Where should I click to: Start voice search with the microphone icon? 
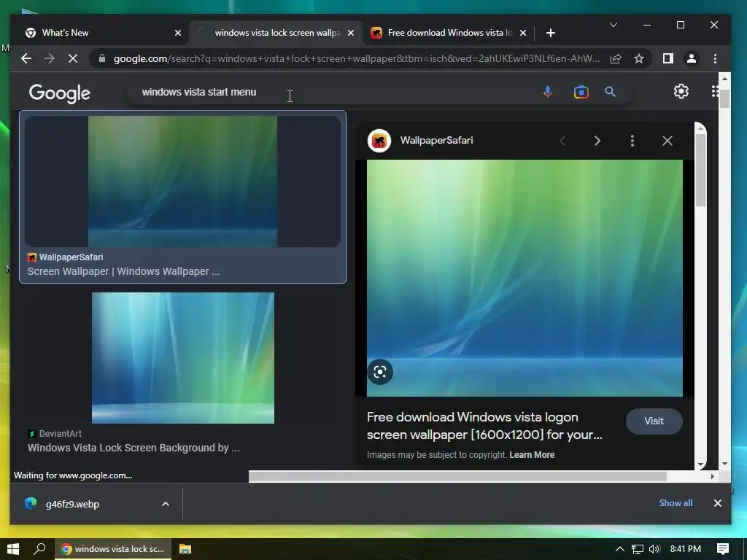(x=548, y=92)
